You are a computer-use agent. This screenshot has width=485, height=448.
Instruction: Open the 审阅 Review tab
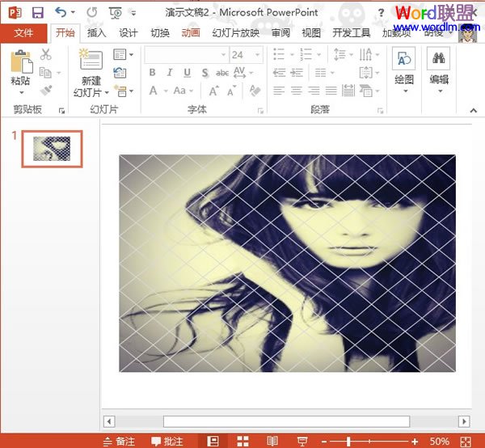(x=280, y=33)
